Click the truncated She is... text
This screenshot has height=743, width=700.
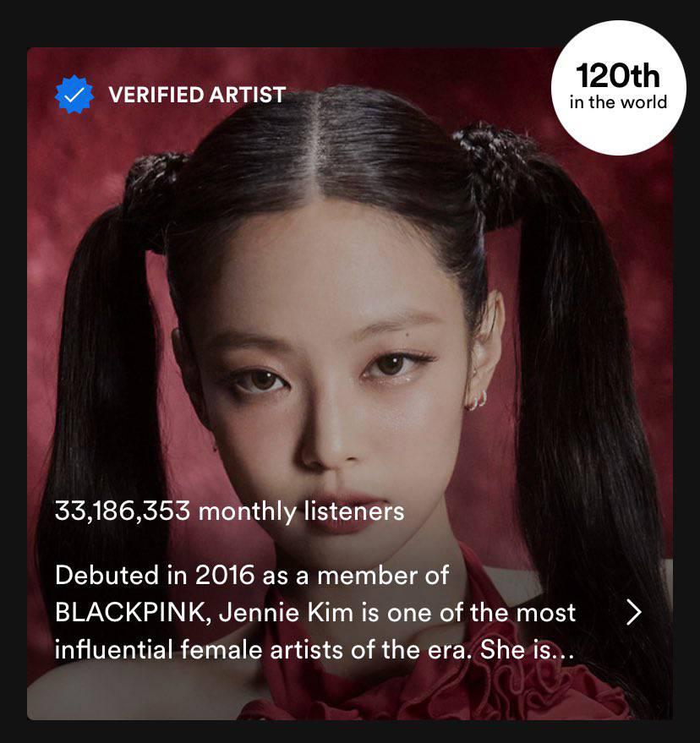[527, 650]
